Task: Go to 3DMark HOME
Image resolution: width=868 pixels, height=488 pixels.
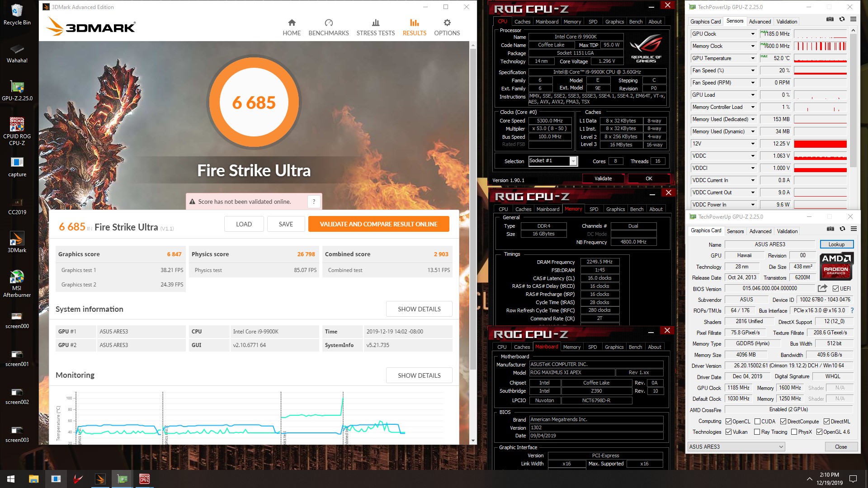Action: 292,28
